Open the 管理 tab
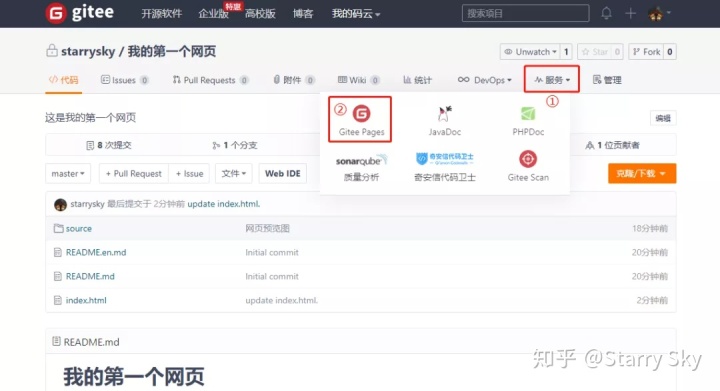The image size is (720, 391). [x=607, y=80]
